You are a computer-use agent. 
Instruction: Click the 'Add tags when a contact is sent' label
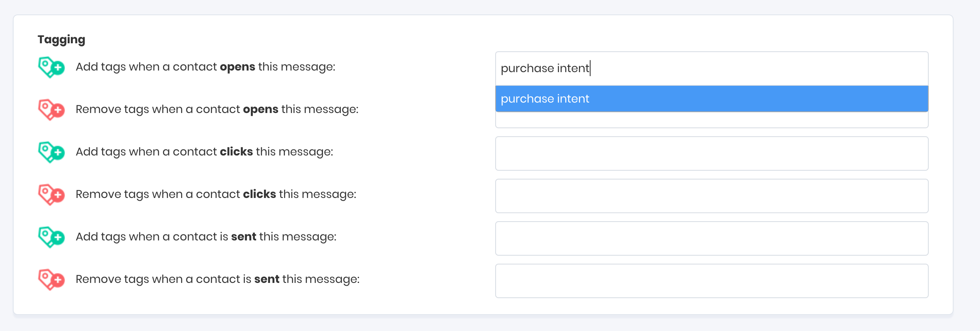point(206,236)
